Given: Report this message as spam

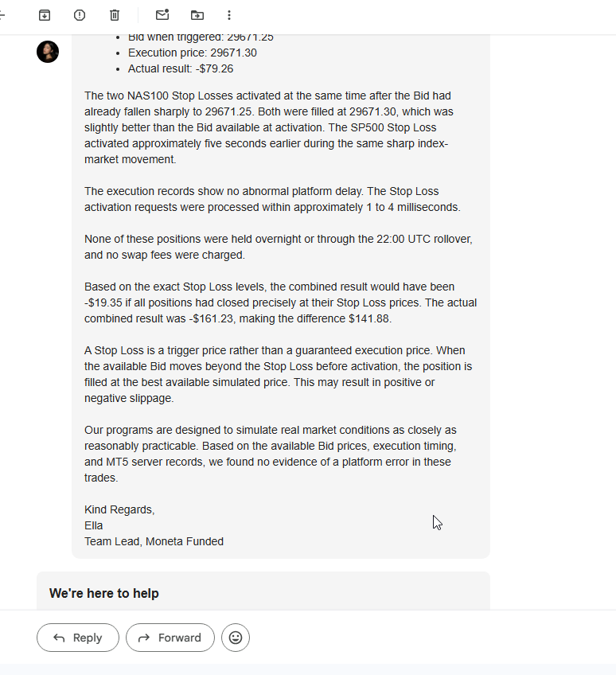Looking at the screenshot, I should tap(80, 15).
